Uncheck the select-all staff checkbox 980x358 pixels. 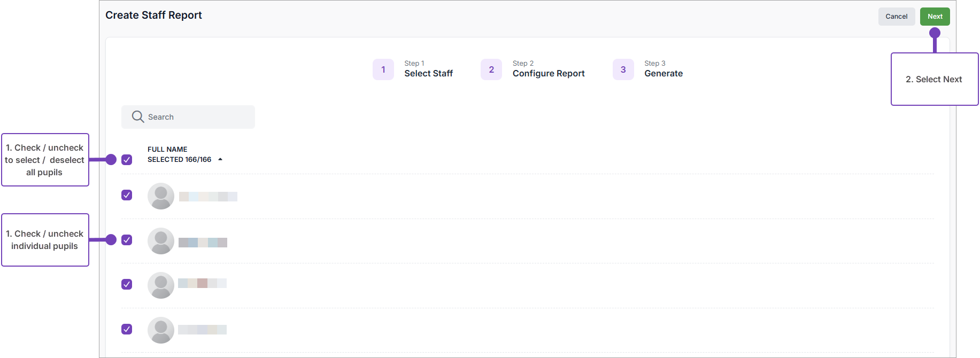point(127,160)
